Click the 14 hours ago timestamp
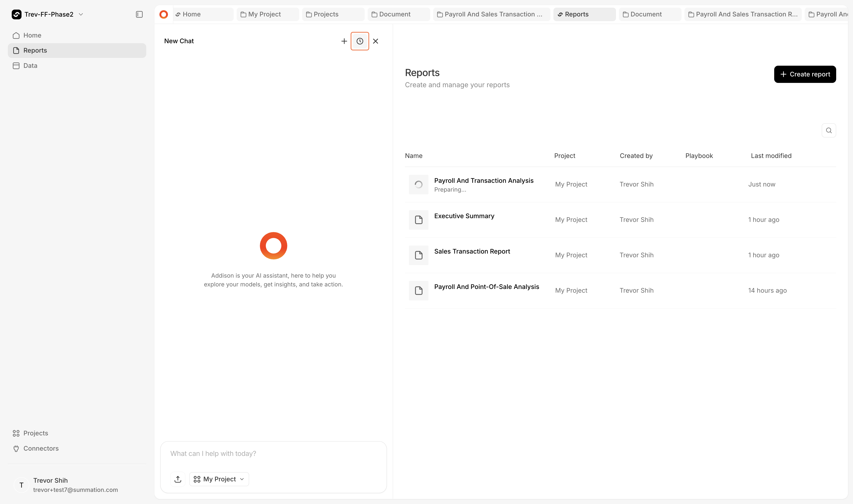 (767, 291)
